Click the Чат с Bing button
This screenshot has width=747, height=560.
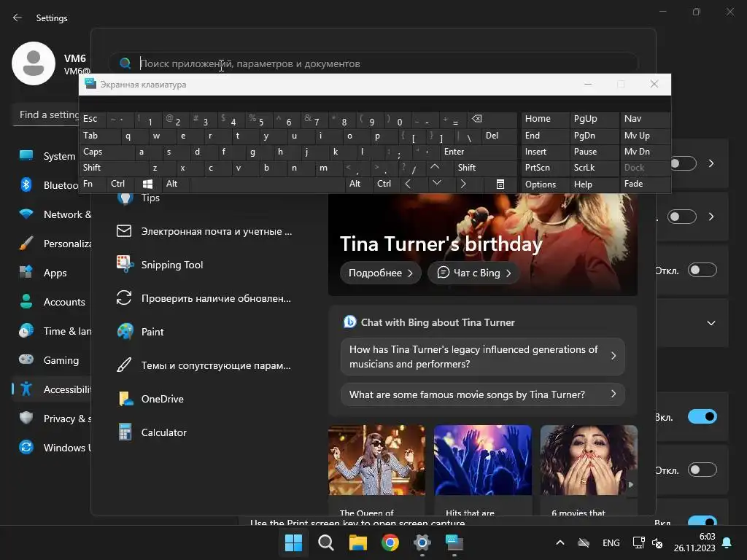[474, 273]
